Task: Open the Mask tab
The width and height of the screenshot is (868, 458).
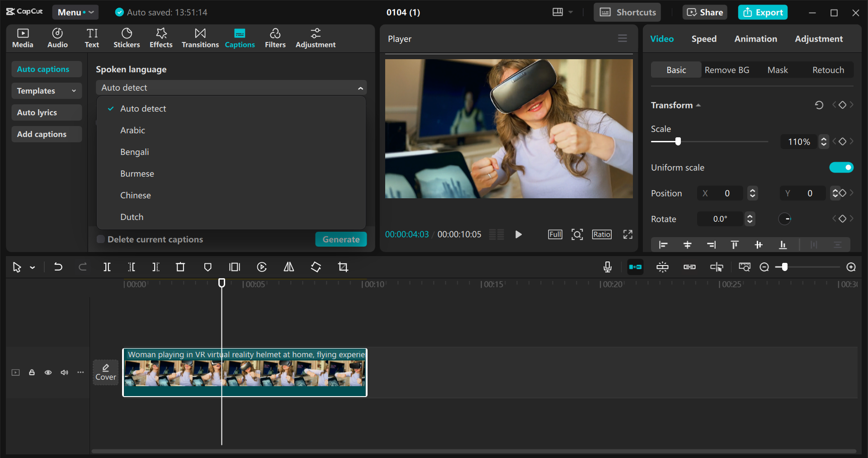Action: tap(777, 70)
